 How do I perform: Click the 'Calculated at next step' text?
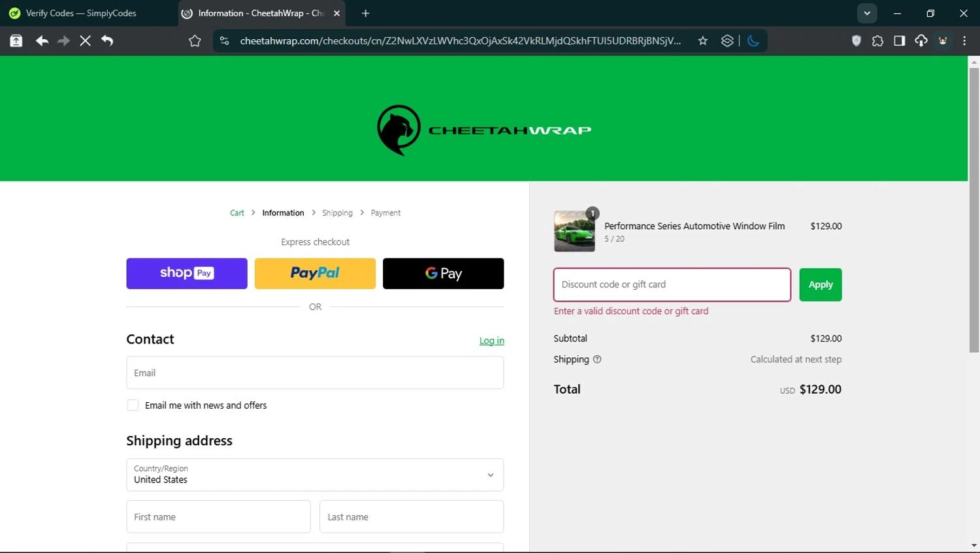point(796,359)
